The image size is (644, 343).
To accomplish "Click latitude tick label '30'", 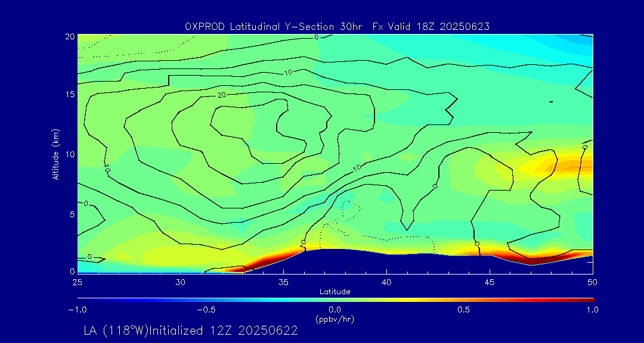I will click(180, 282).
